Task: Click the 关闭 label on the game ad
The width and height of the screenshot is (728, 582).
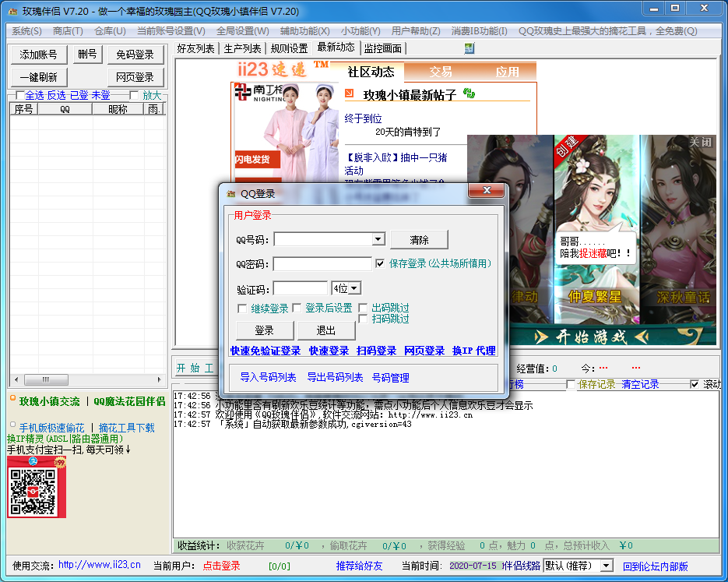Action: click(700, 142)
